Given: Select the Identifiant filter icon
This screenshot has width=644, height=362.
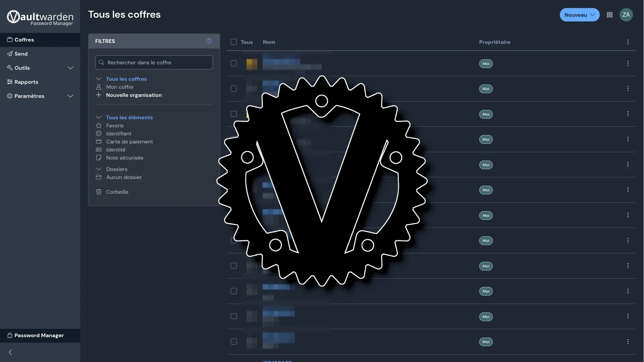Looking at the screenshot, I should [99, 134].
